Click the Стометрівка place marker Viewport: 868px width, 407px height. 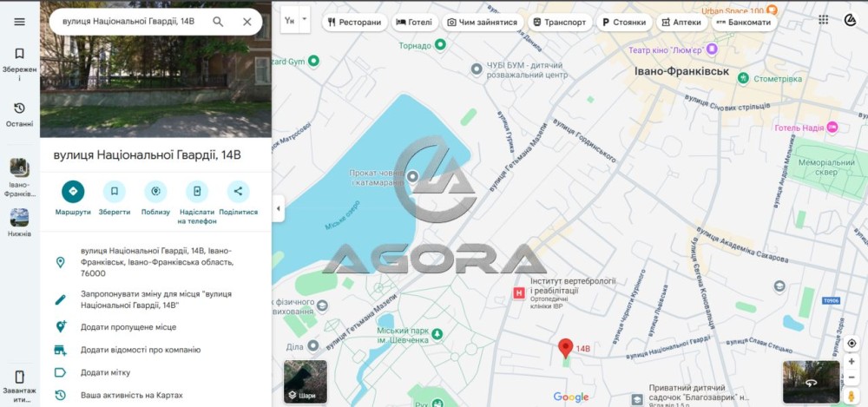pos(744,79)
